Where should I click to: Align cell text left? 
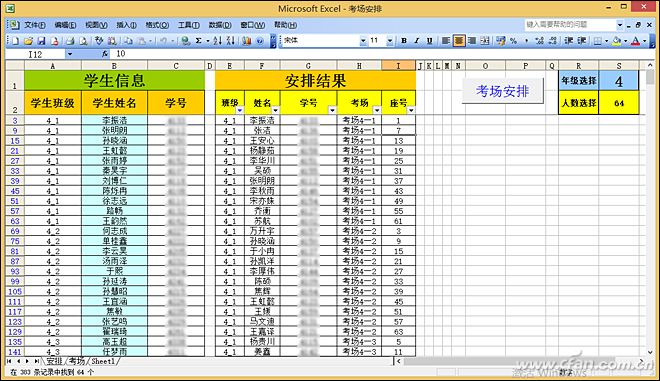pyautogui.click(x=446, y=41)
